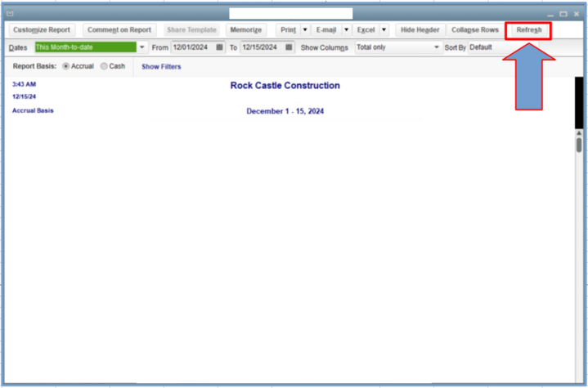Open the Excel options arrow
Viewport: 588px width, 388px height.
coord(384,29)
